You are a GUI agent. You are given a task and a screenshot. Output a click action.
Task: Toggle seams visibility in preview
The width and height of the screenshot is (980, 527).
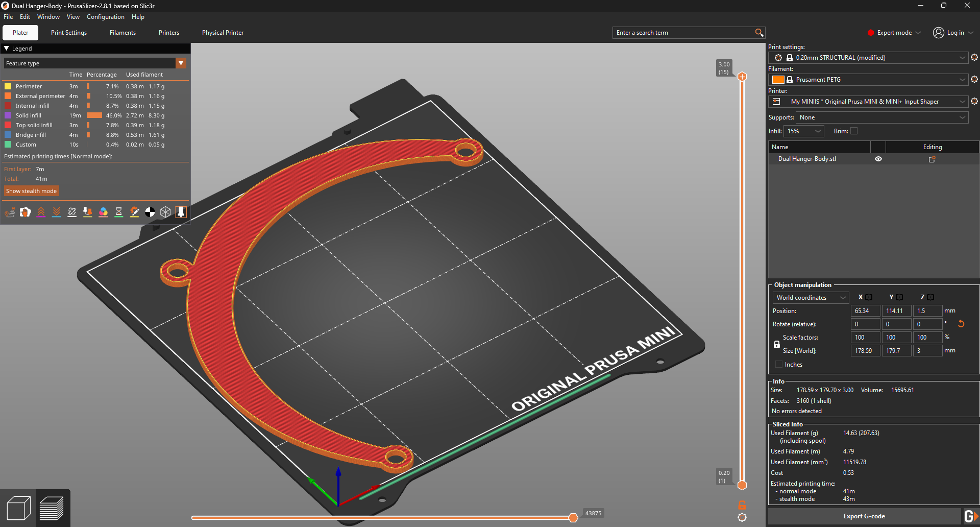72,212
